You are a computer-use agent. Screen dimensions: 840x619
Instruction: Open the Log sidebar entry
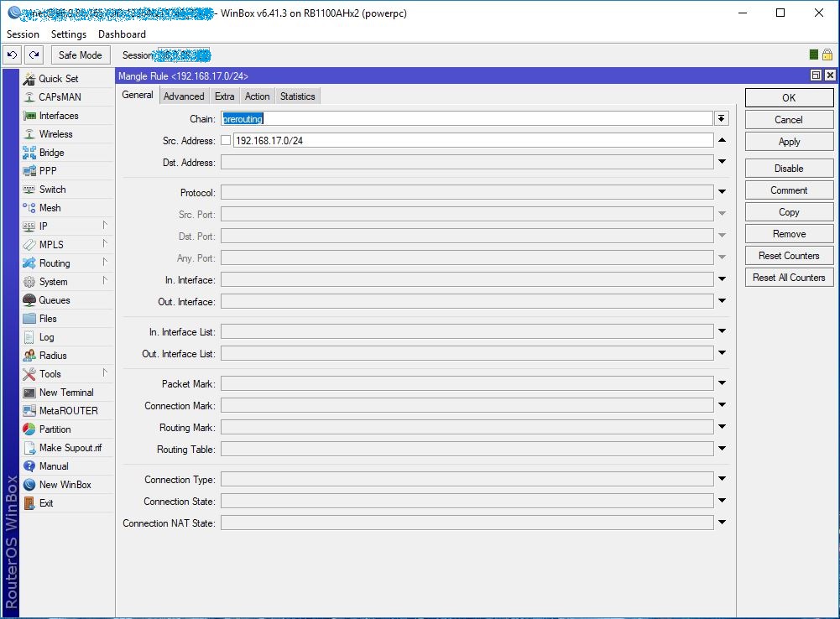pos(67,337)
